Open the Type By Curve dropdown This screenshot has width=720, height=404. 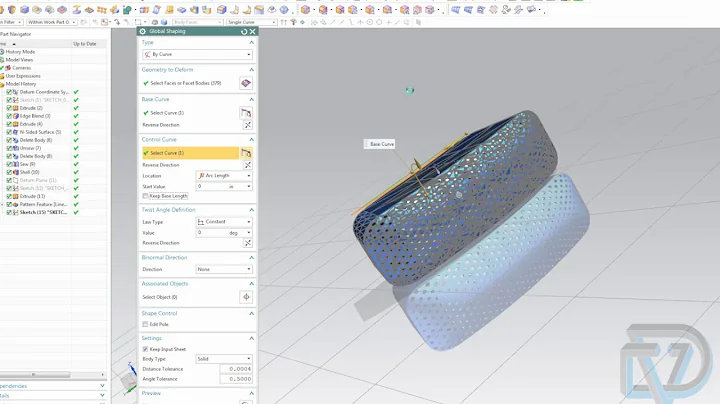[197, 54]
